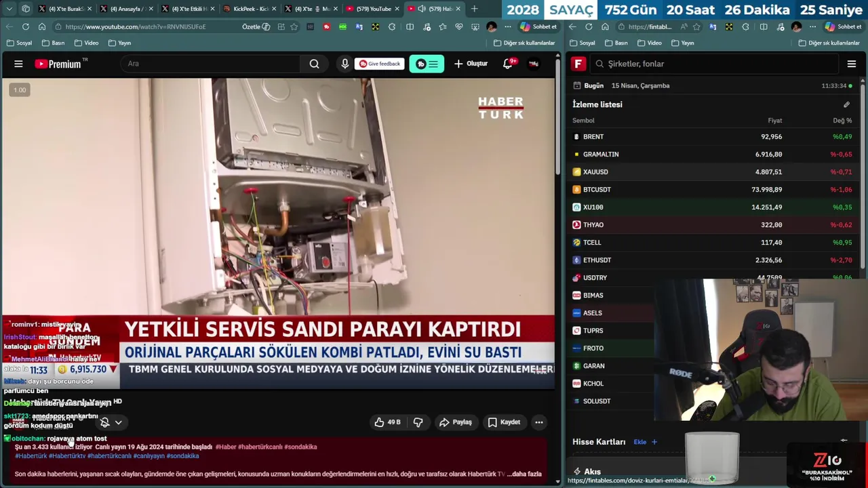Bookmark YouTube page with star icon

pyautogui.click(x=294, y=26)
